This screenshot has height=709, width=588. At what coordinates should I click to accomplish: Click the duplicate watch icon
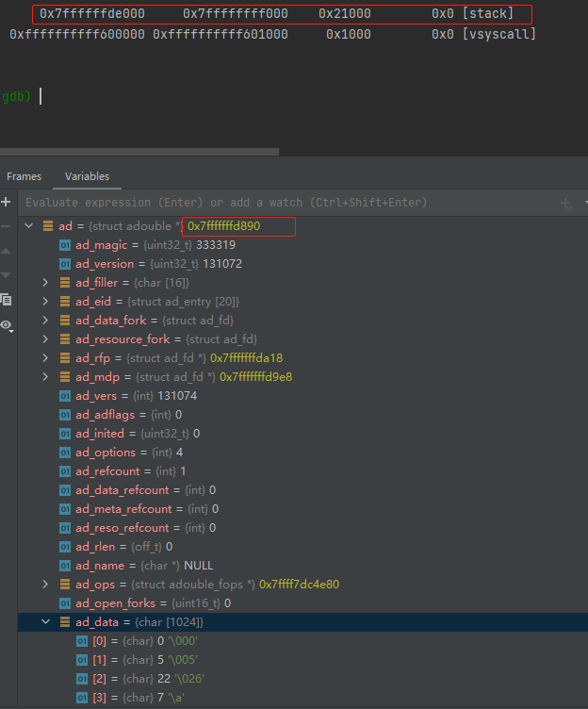click(6, 299)
